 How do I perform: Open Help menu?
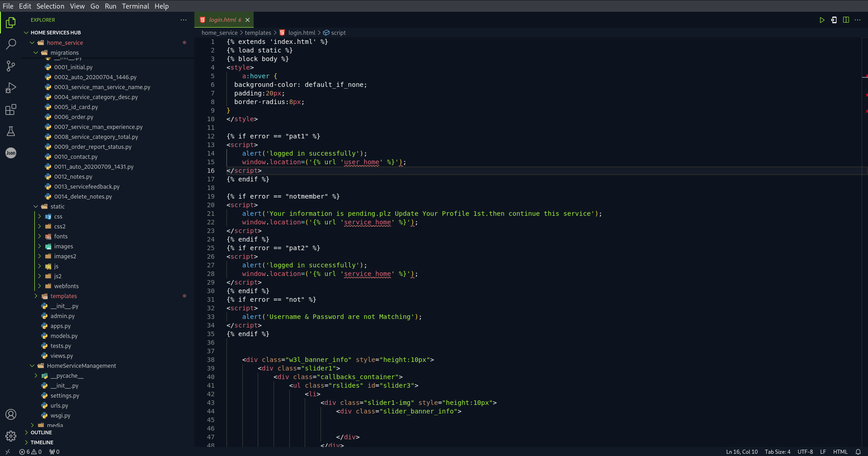tap(161, 6)
